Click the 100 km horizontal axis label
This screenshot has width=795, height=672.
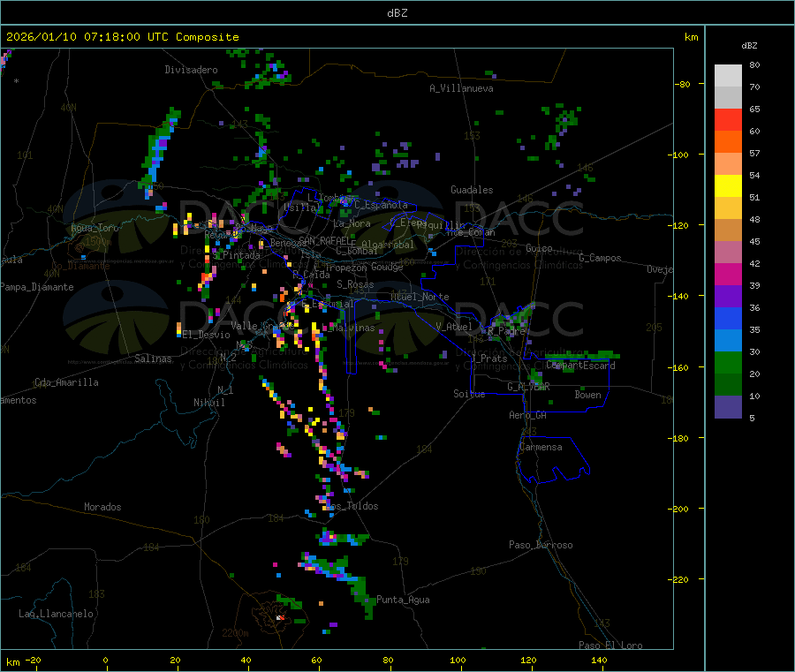pyautogui.click(x=458, y=660)
